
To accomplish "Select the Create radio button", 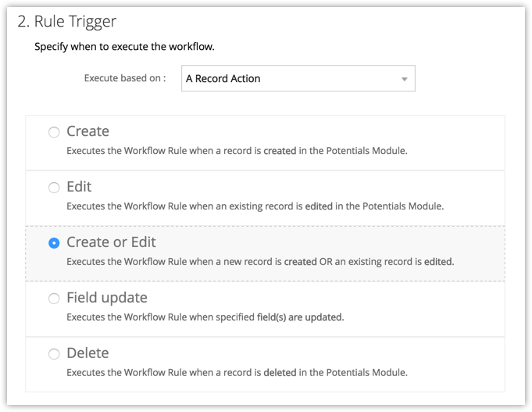I will 54,132.
